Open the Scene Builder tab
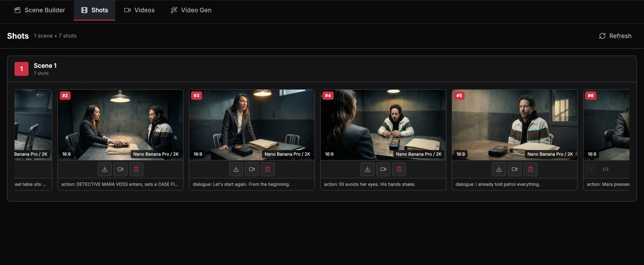Screen dimensions: 644x265 tap(40, 10)
